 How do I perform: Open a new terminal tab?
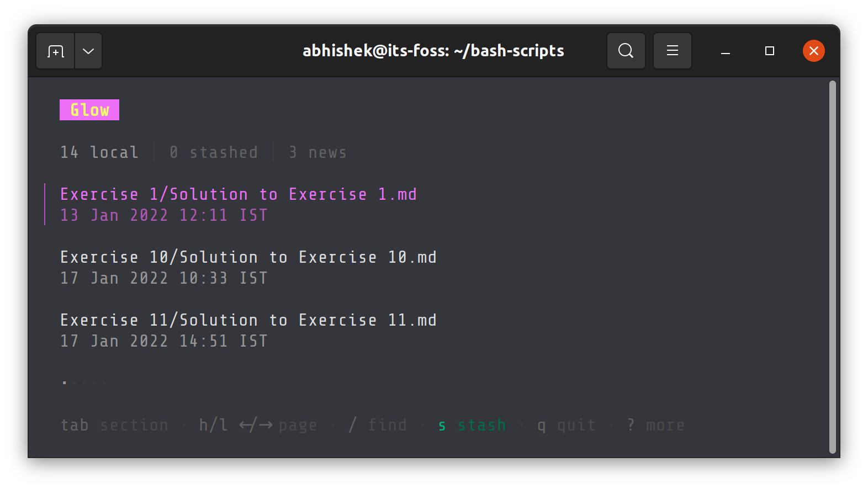click(x=55, y=51)
